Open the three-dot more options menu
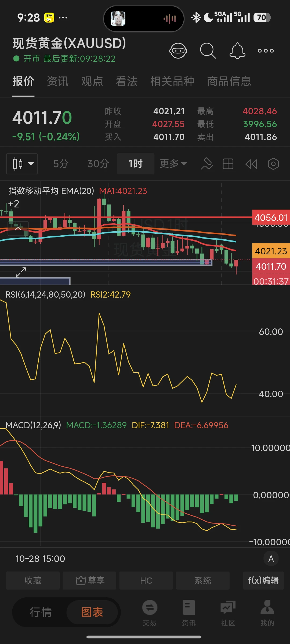290x644 pixels. tap(266, 50)
